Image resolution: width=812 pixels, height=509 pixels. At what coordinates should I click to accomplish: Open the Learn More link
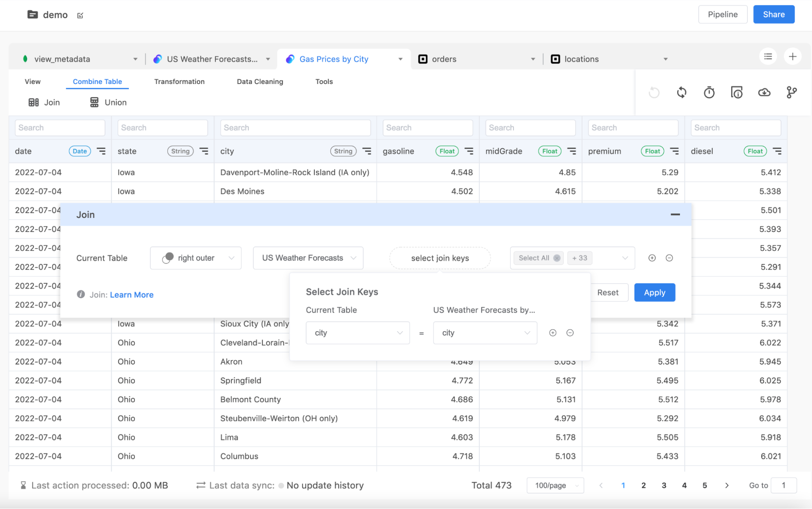132,295
